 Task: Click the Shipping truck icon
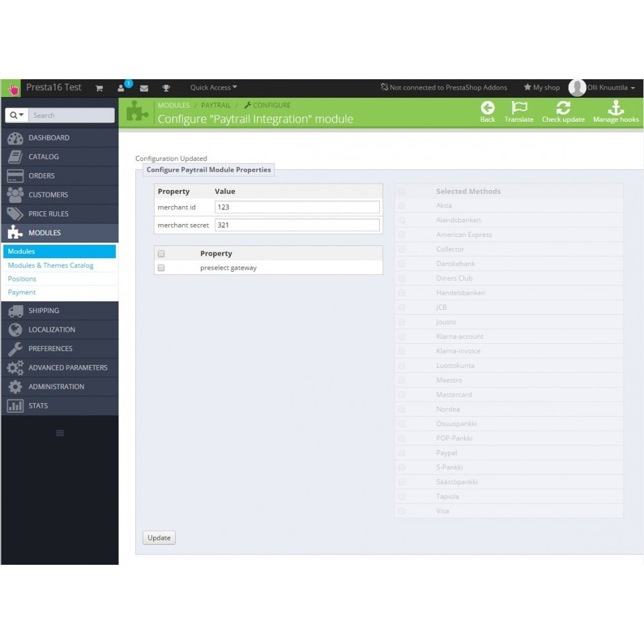[15, 311]
